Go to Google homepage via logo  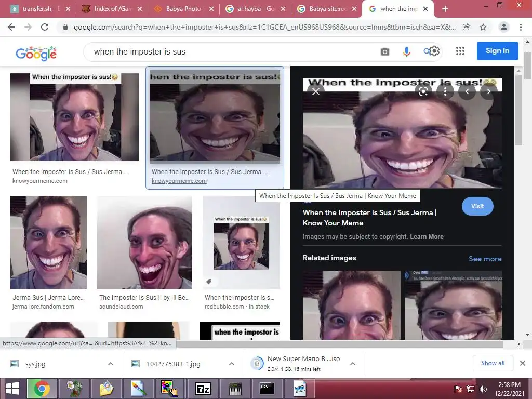pos(36,54)
